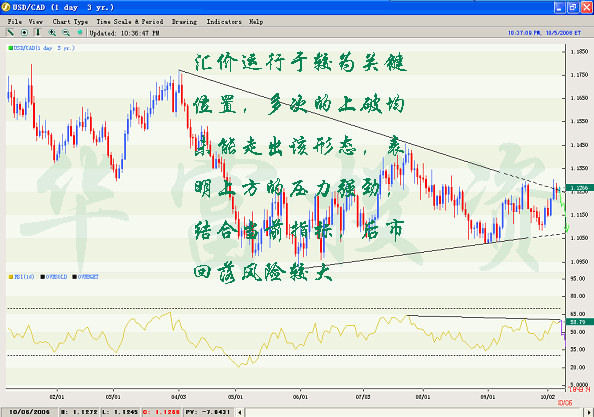Open the Indicators menu
The height and width of the screenshot is (417, 594).
[x=224, y=22]
